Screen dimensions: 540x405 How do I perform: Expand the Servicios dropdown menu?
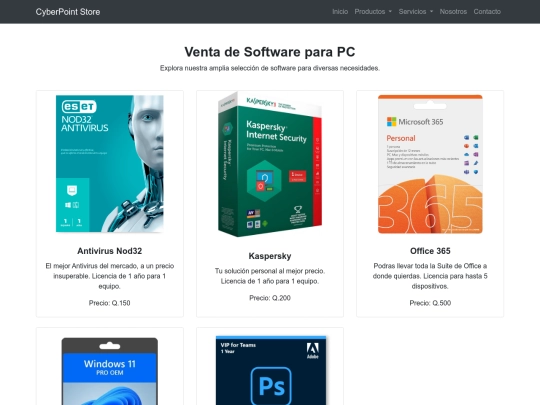click(416, 12)
